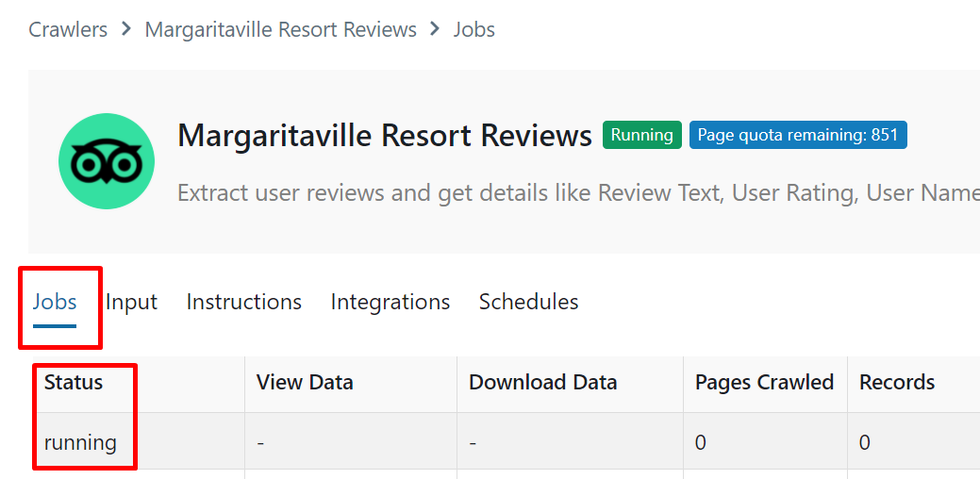The width and height of the screenshot is (980, 479).
Task: Select the running job status cell
Action: 80,442
